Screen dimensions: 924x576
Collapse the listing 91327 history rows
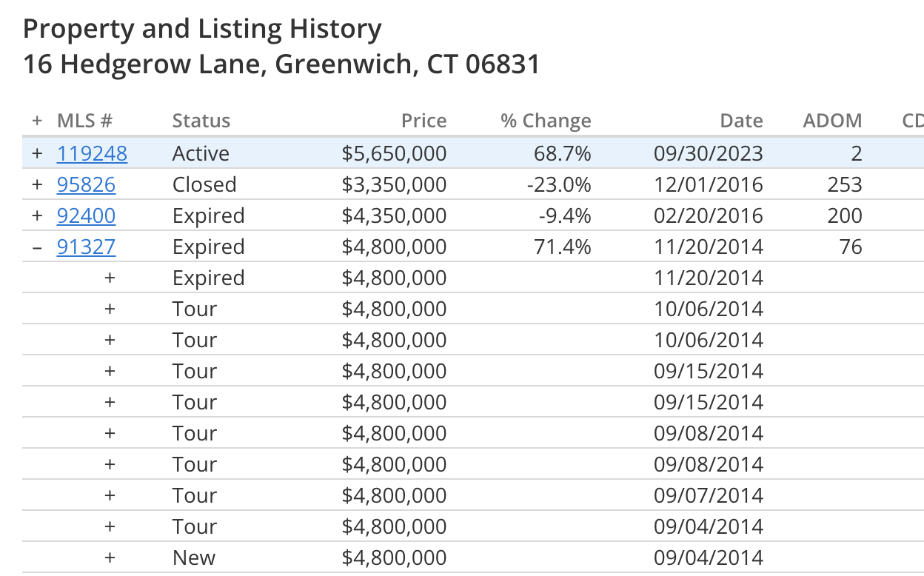[x=37, y=247]
